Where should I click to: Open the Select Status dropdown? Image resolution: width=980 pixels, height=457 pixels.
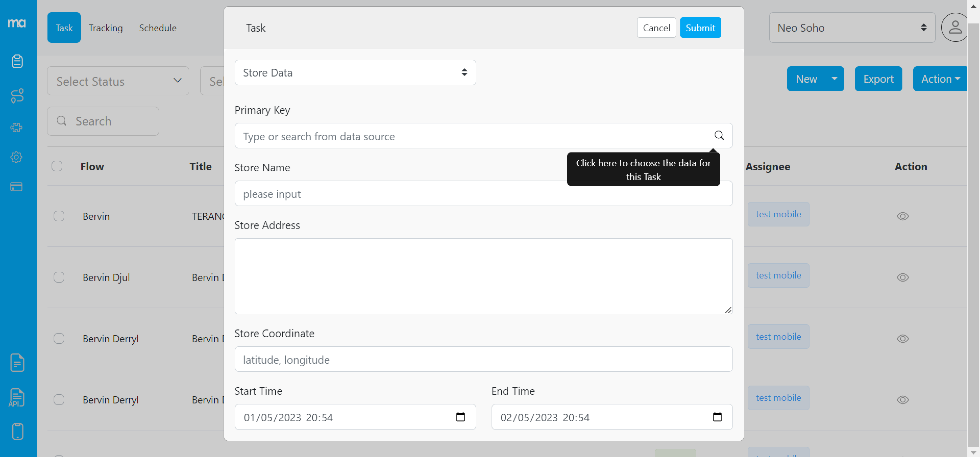pyautogui.click(x=118, y=81)
